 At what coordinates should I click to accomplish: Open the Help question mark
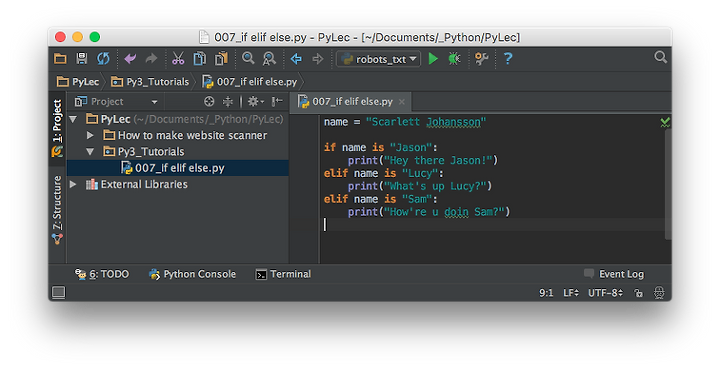pos(507,59)
